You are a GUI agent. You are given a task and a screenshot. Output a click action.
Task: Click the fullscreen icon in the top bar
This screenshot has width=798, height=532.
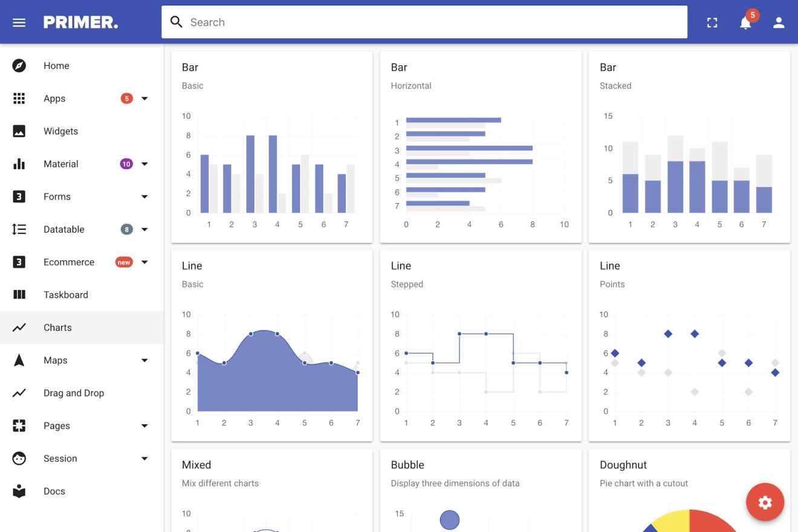coord(712,22)
